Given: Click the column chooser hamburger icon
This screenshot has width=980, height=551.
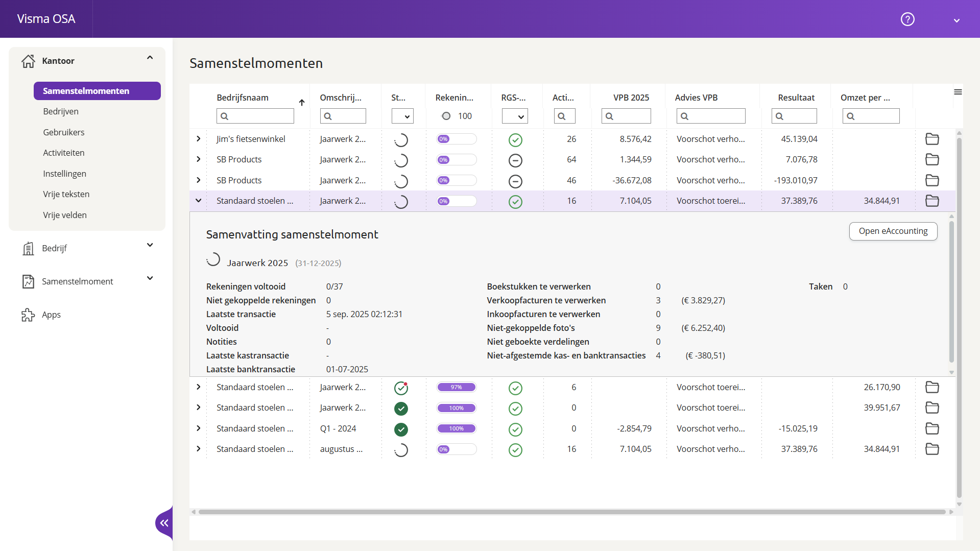Looking at the screenshot, I should click(958, 92).
